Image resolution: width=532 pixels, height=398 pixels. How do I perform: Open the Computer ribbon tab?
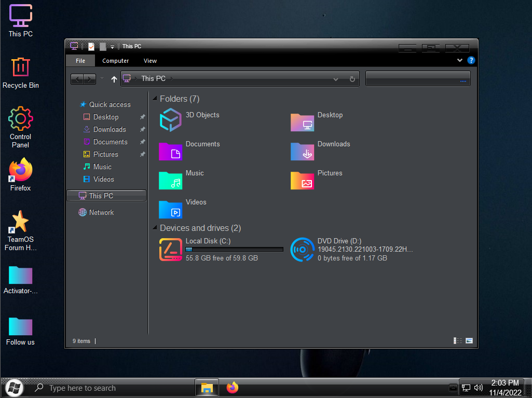pos(115,61)
